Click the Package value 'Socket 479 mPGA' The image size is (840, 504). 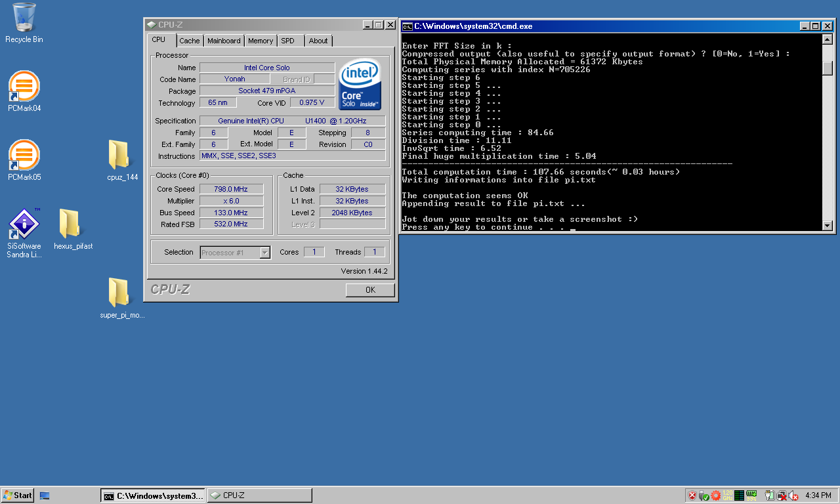(267, 91)
